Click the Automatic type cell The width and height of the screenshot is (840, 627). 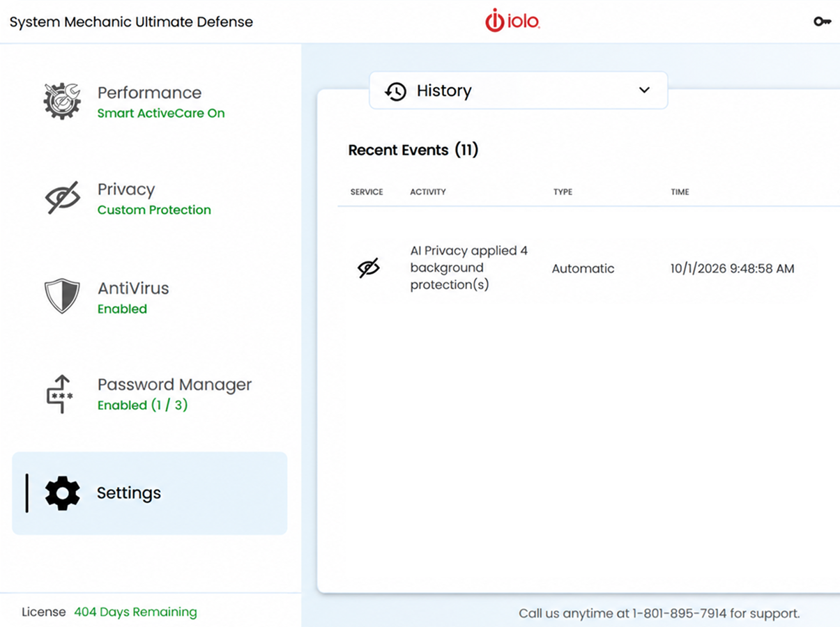pos(583,268)
